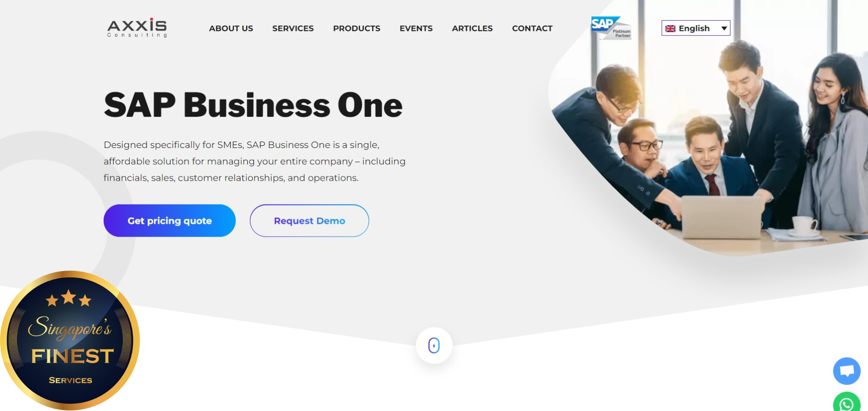This screenshot has height=411, width=868.
Task: Click the Request Demo button
Action: 309,221
